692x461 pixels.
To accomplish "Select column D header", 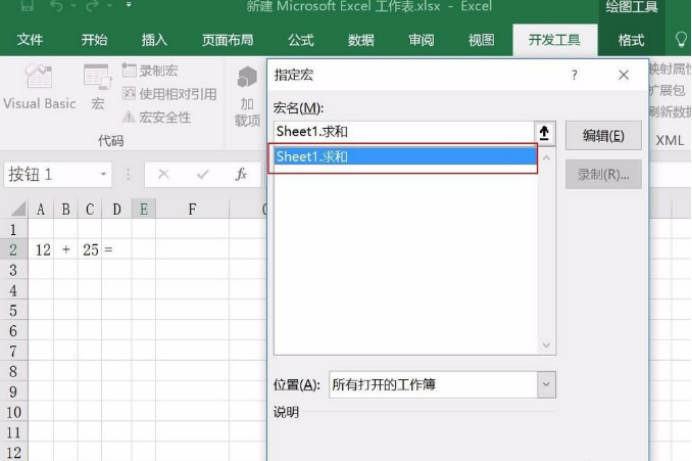I will tap(117, 209).
